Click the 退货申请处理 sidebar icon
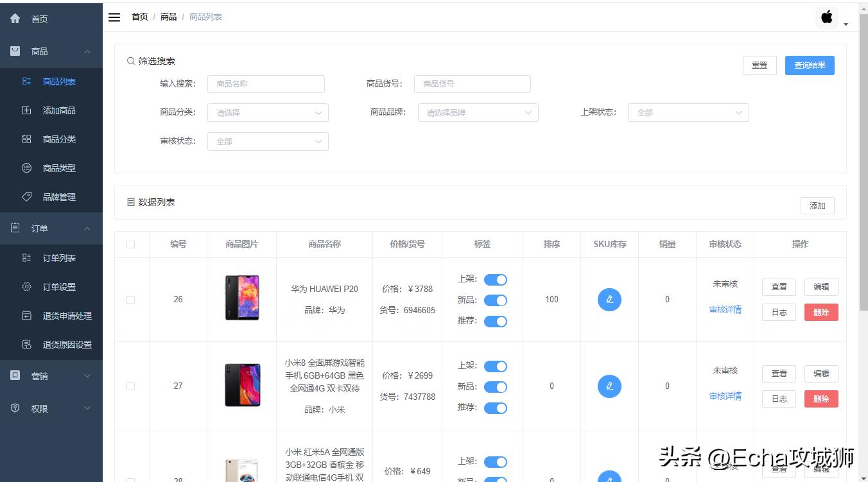868x482 pixels. point(26,315)
